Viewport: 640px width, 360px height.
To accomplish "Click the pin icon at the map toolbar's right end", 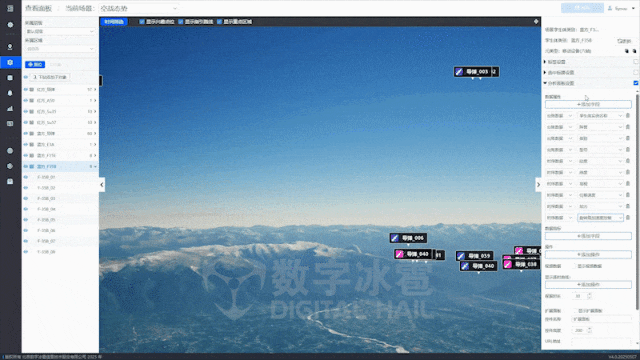I will 536,22.
